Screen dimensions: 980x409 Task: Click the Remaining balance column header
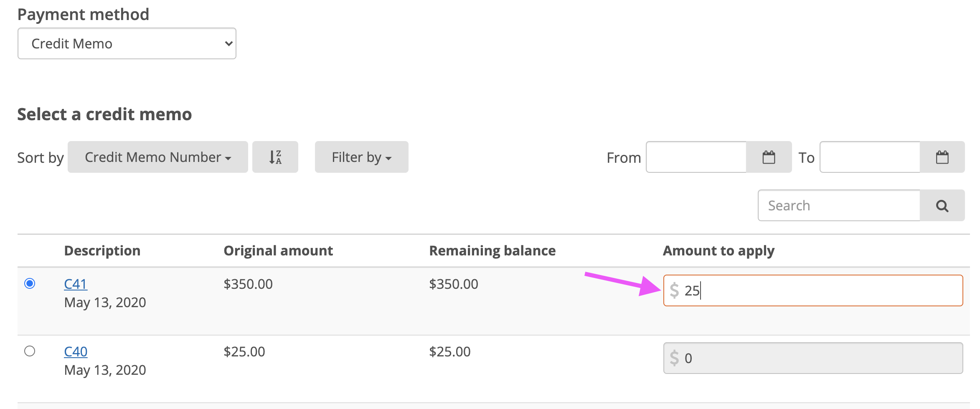pos(493,250)
